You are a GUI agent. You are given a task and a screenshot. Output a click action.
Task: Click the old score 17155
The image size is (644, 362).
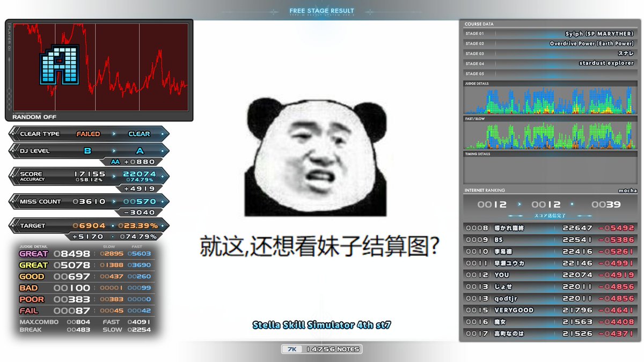pos(90,174)
